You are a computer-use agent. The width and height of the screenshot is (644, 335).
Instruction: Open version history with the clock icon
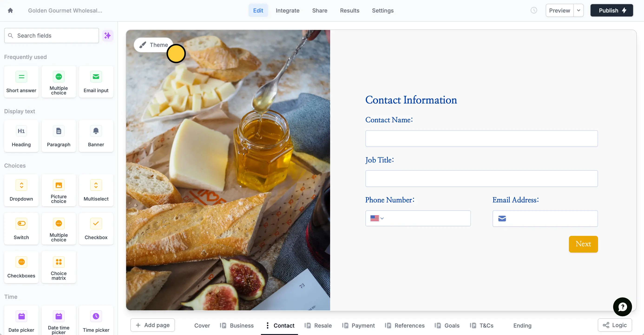pos(534,10)
